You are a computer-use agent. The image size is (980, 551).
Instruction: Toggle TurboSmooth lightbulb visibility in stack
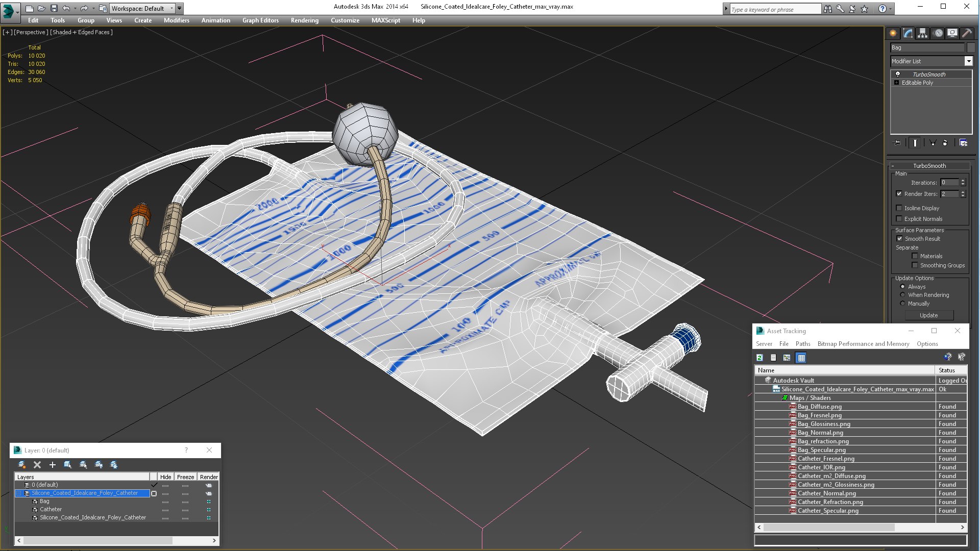[x=898, y=74]
